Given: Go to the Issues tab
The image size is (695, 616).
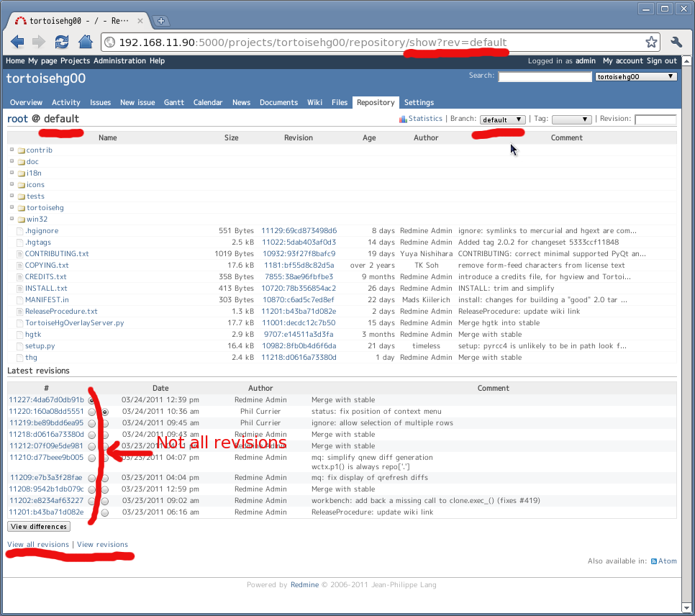Looking at the screenshot, I should pos(100,102).
